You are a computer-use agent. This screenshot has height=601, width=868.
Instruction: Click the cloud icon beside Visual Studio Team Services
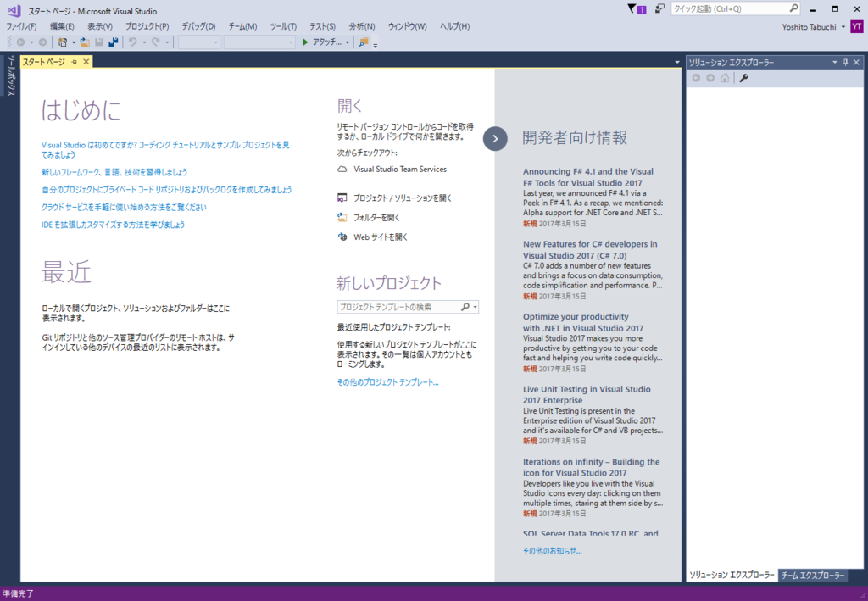pyautogui.click(x=342, y=170)
